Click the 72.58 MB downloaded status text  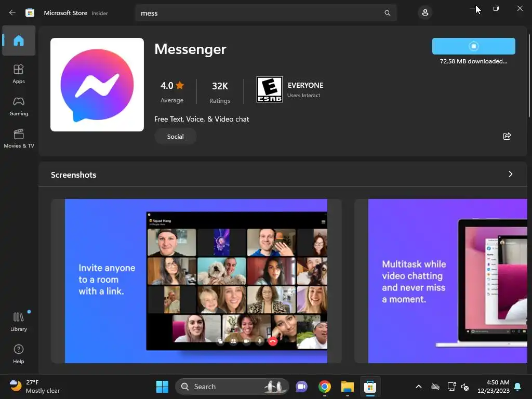[x=473, y=61]
